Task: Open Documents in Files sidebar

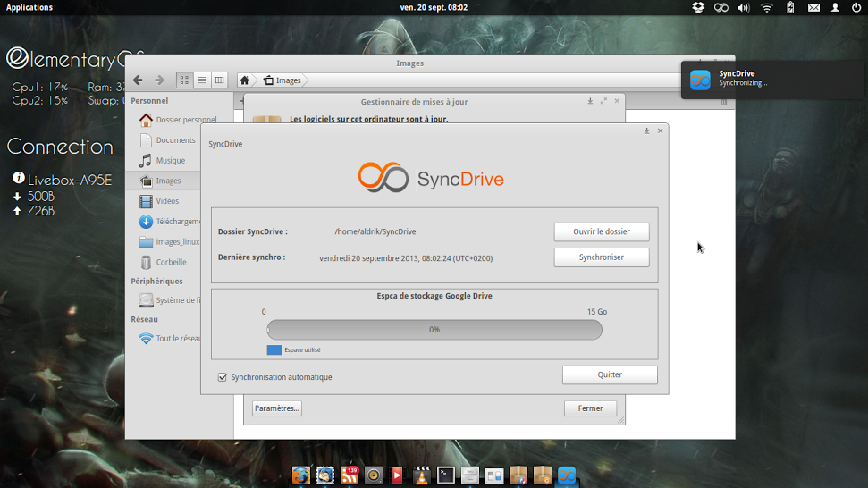Action: [168, 140]
